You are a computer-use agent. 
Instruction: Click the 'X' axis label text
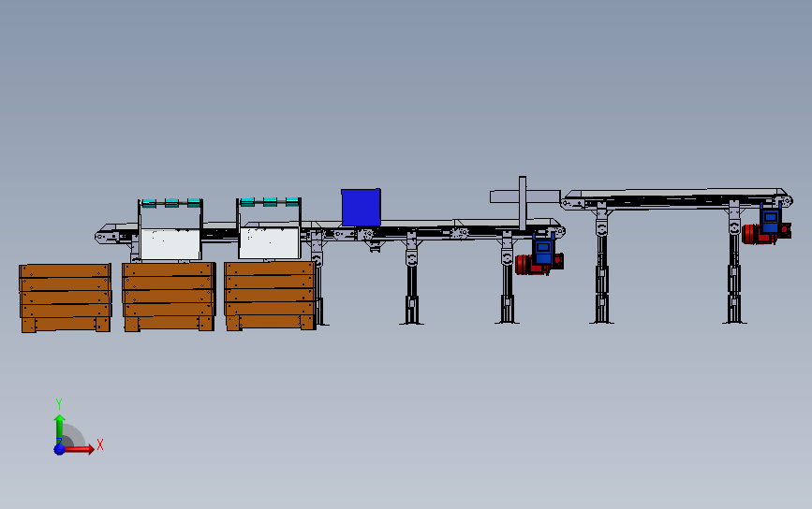click(100, 444)
